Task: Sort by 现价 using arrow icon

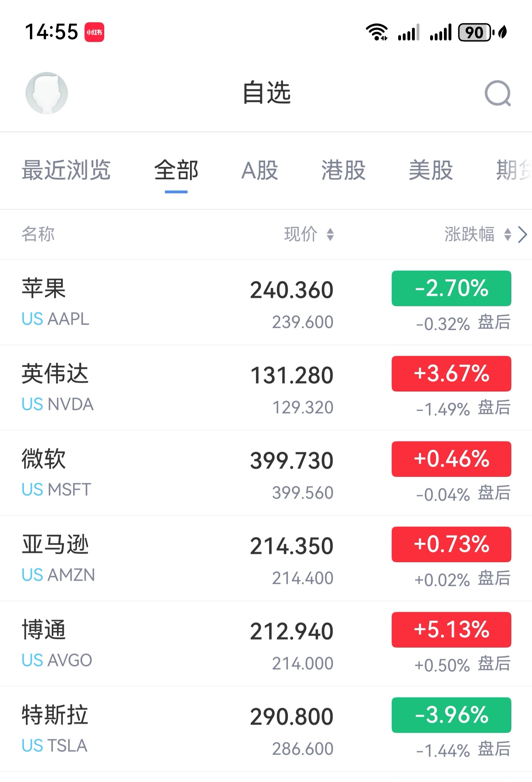Action: [330, 234]
